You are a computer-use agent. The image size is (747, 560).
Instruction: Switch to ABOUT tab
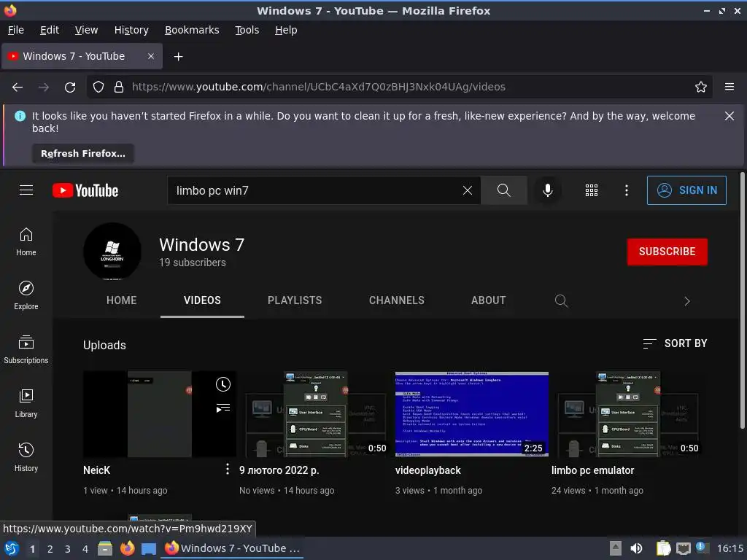(x=488, y=300)
